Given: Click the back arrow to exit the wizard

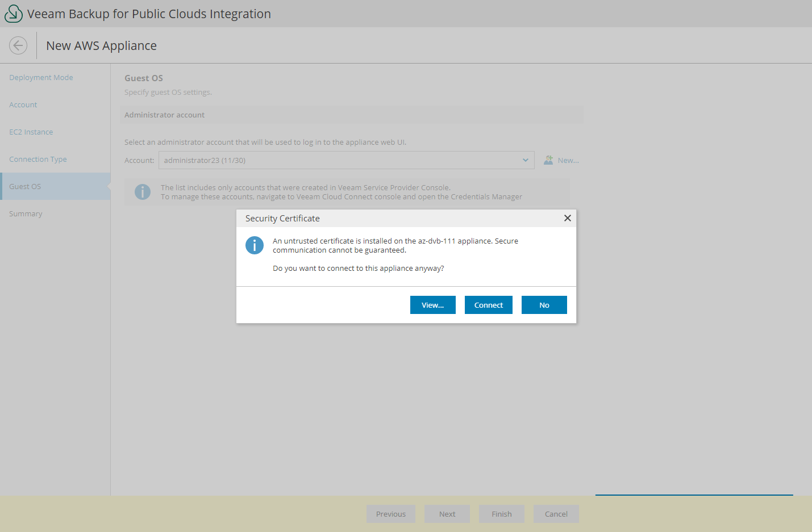Looking at the screenshot, I should click(x=18, y=45).
